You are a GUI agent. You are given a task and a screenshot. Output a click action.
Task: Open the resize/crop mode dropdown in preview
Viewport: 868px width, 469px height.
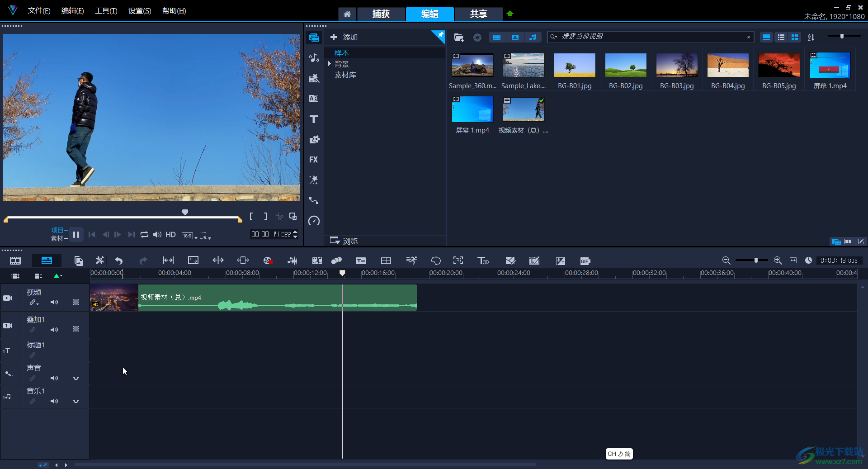coord(205,236)
